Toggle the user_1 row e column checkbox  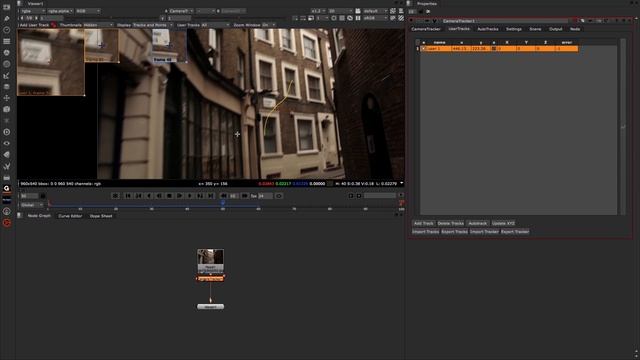coord(494,49)
